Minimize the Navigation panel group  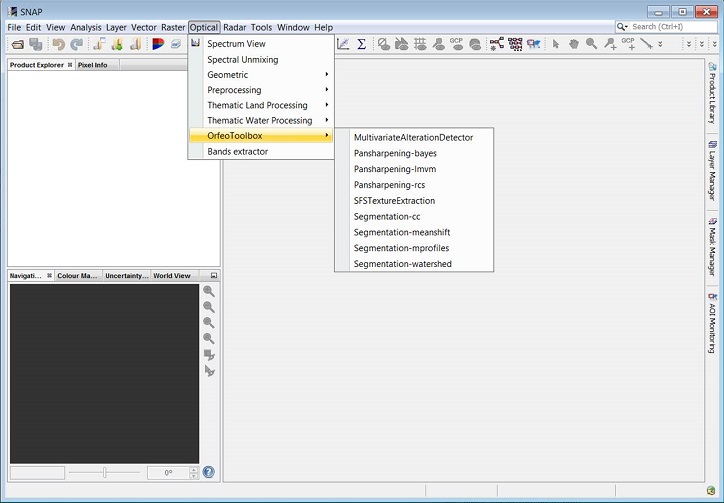[x=214, y=275]
